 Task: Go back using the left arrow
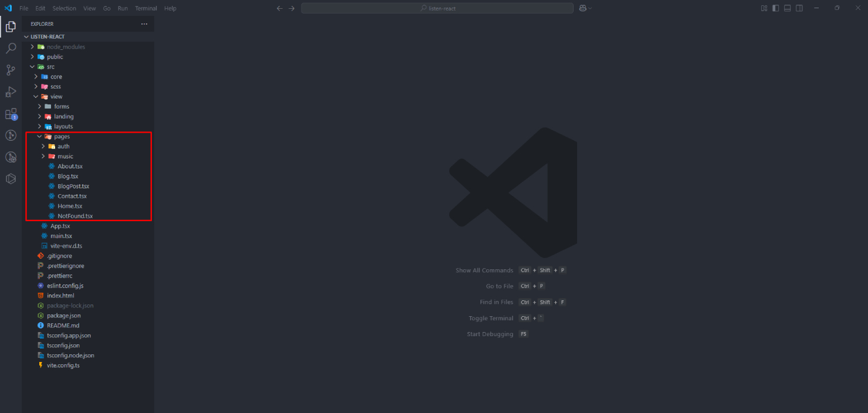coord(280,8)
